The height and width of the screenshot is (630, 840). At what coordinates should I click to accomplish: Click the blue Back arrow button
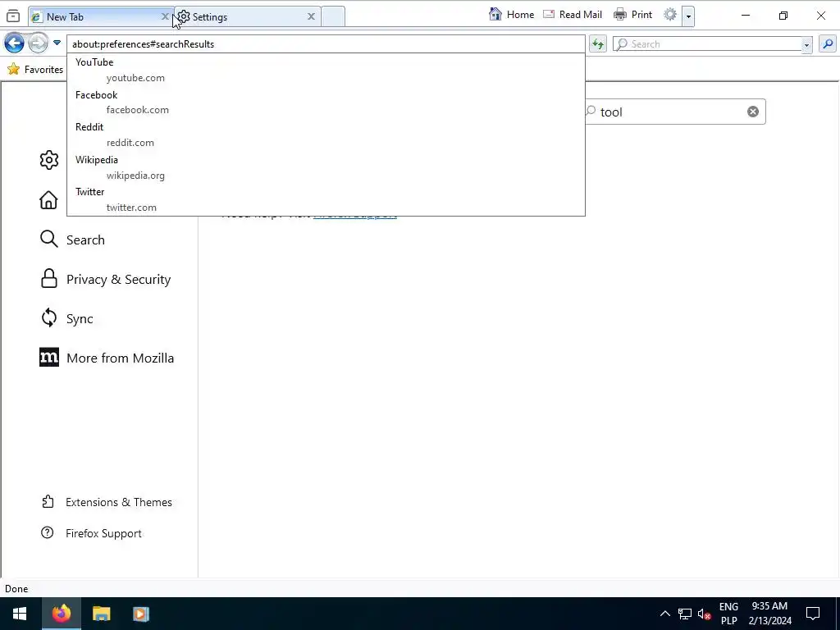pos(15,43)
